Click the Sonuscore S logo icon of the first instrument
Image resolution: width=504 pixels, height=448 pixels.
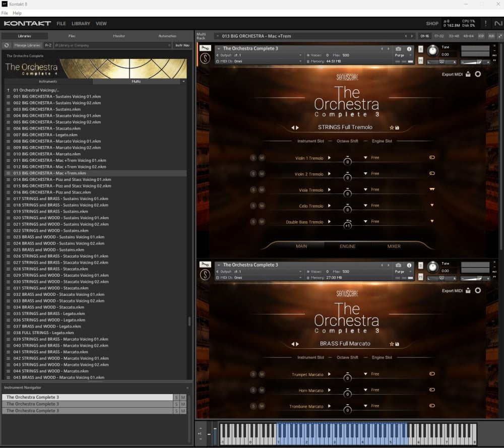coord(205,58)
